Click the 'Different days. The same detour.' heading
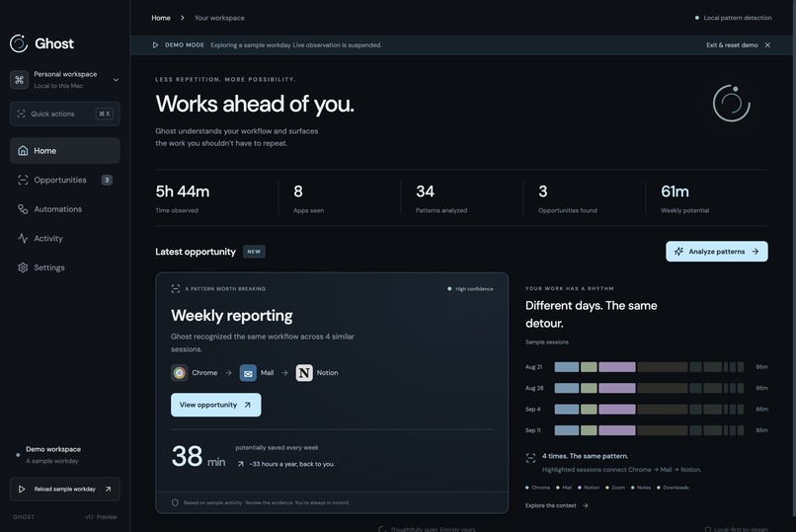This screenshot has height=532, width=796. coord(591,315)
